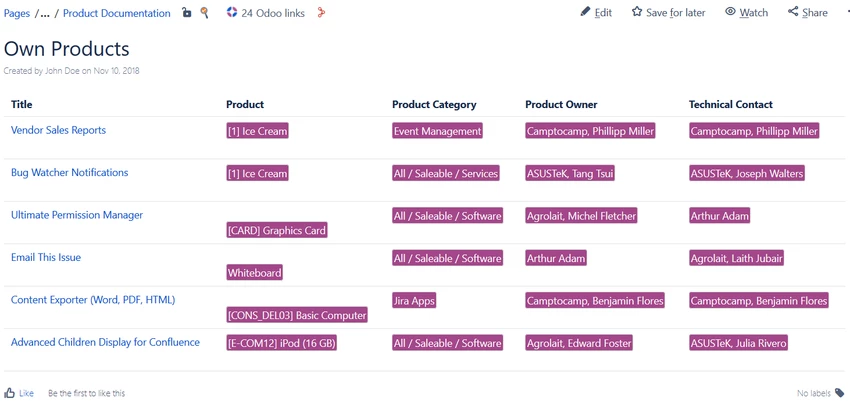Open Vendor Sales Reports page link
The width and height of the screenshot is (850, 405).
click(59, 130)
